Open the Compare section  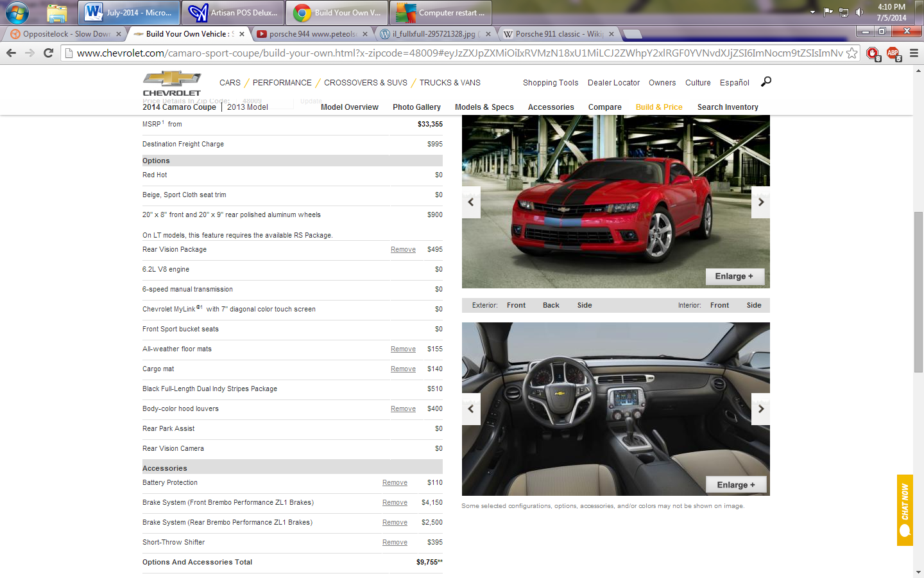(x=605, y=107)
